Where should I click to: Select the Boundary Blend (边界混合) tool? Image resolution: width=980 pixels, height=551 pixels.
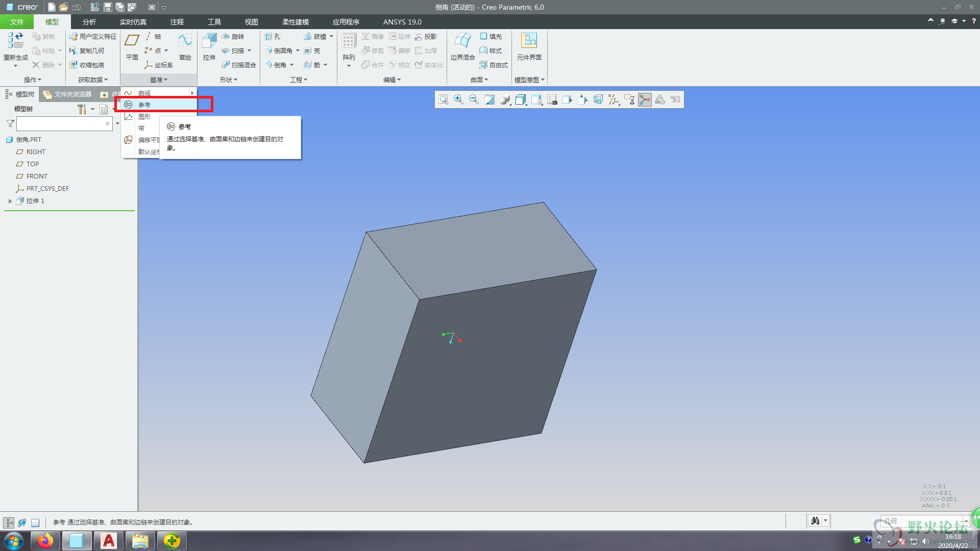click(462, 47)
